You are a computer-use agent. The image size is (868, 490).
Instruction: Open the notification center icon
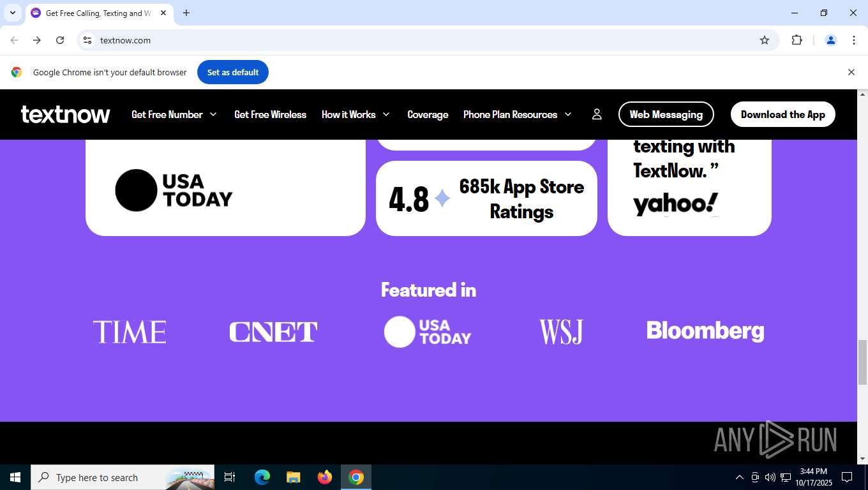847,477
